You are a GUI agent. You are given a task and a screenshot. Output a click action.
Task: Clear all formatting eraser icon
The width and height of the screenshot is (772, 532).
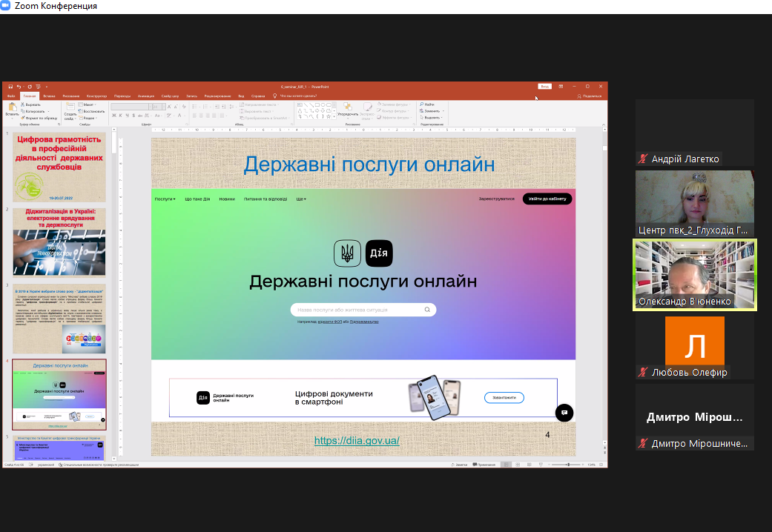click(184, 106)
